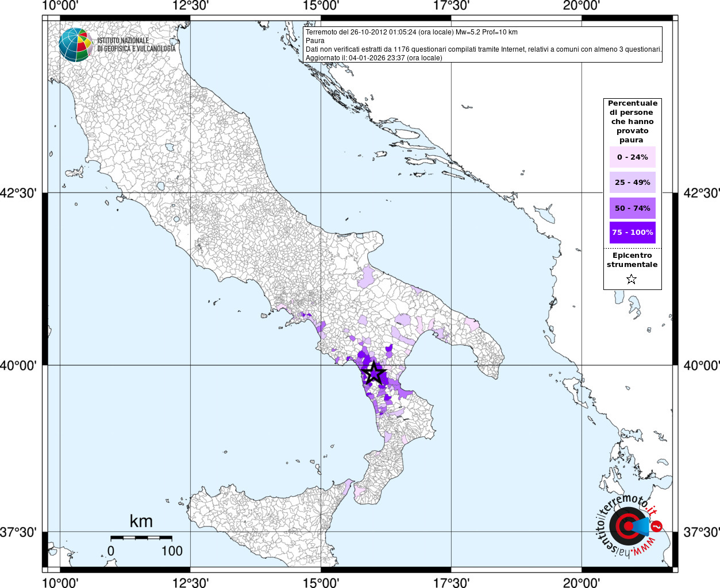
Task: Select the 75 - 100% color swatch
Action: [x=632, y=233]
